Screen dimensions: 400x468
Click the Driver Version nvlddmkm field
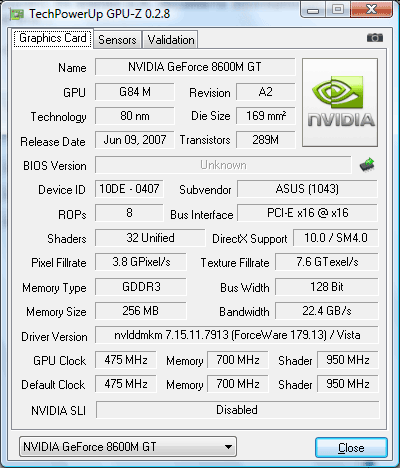[x=237, y=335]
